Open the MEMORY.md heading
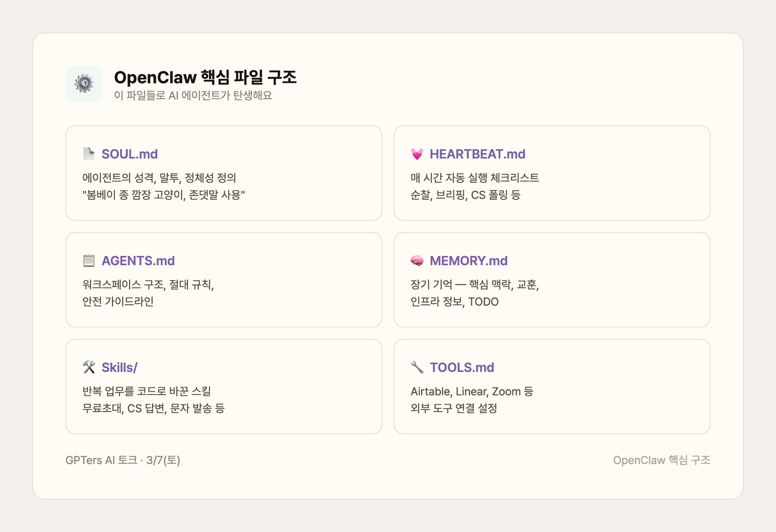The image size is (776, 532). [x=468, y=261]
